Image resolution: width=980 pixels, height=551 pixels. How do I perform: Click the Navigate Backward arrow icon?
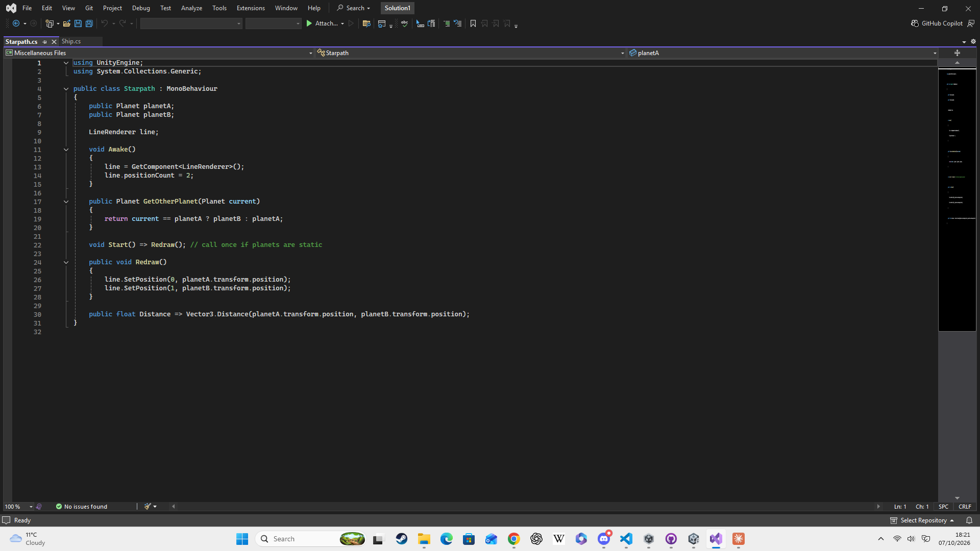(16, 23)
